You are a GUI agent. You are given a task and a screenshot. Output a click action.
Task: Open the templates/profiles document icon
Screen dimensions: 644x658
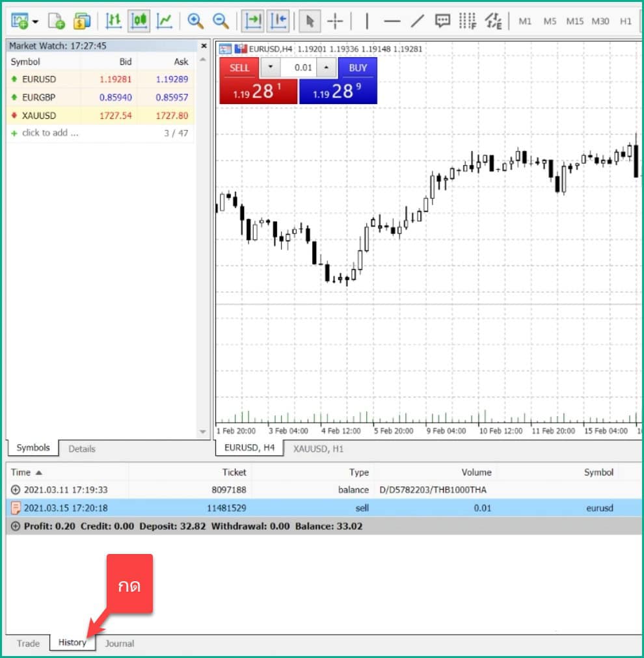(56, 21)
